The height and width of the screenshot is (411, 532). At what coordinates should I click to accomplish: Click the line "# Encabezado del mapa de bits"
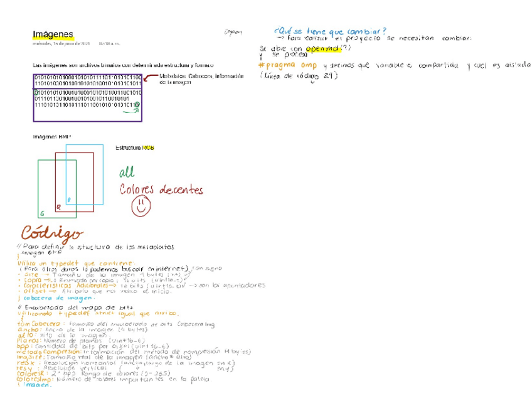(x=75, y=307)
